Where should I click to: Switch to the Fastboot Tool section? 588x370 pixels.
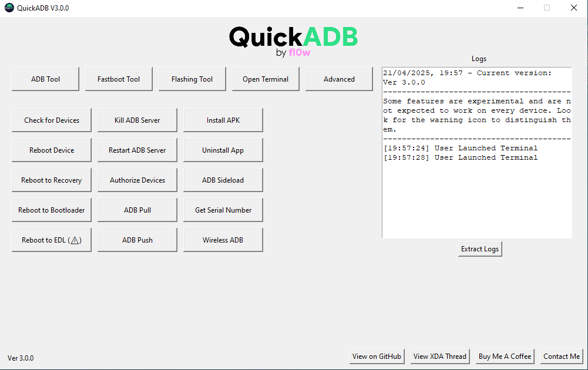point(119,78)
